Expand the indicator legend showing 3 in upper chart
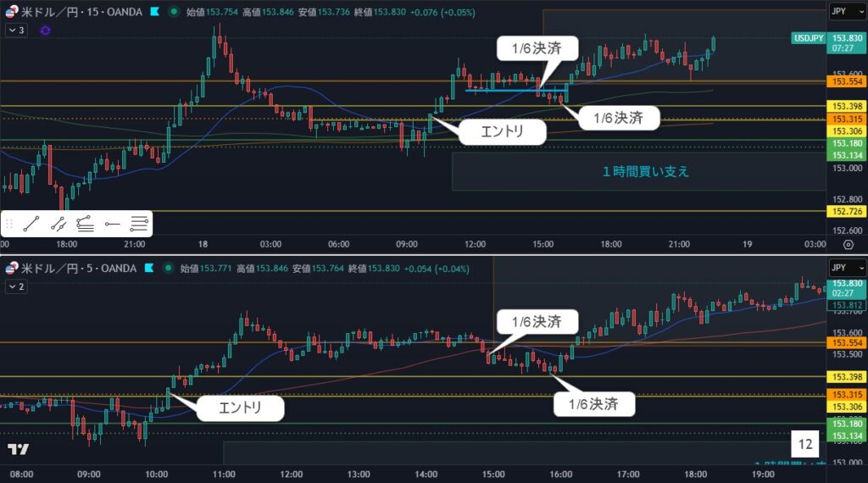Screen dimensions: 868x483 point(16,30)
